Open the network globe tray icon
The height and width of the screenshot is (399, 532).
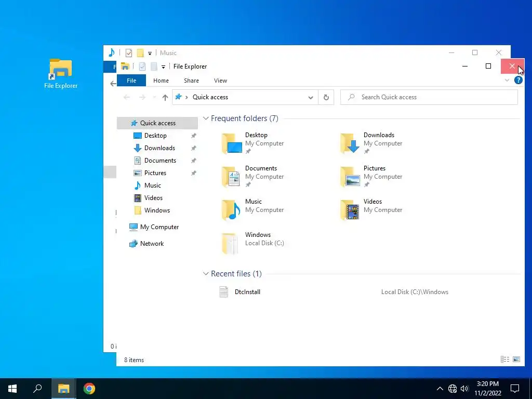pos(453,389)
